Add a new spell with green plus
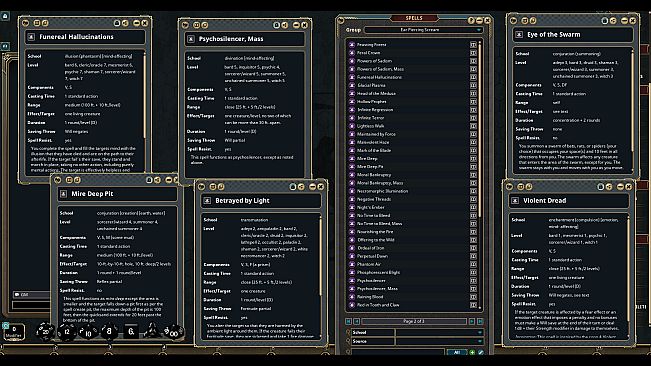This screenshot has width=651, height=366. 472,352
